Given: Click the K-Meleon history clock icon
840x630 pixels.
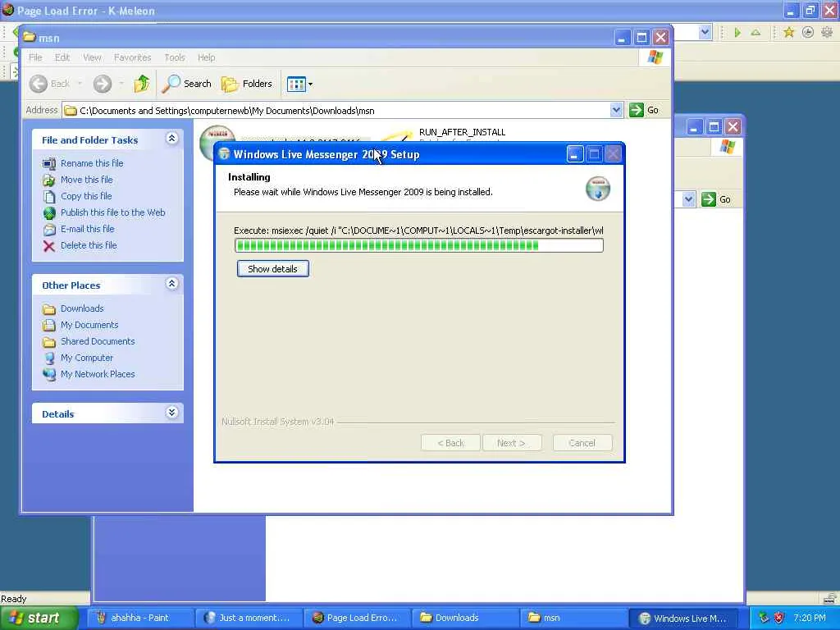Looking at the screenshot, I should [x=808, y=32].
